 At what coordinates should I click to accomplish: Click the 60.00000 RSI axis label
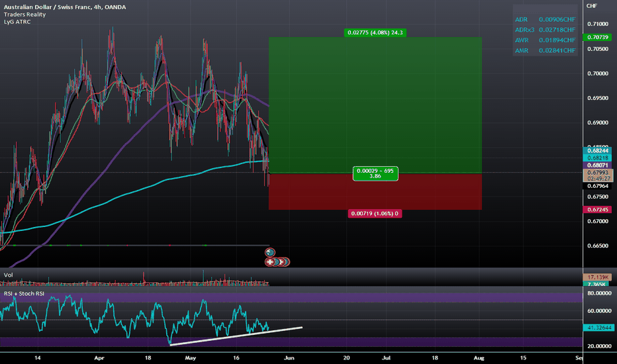coord(599,311)
